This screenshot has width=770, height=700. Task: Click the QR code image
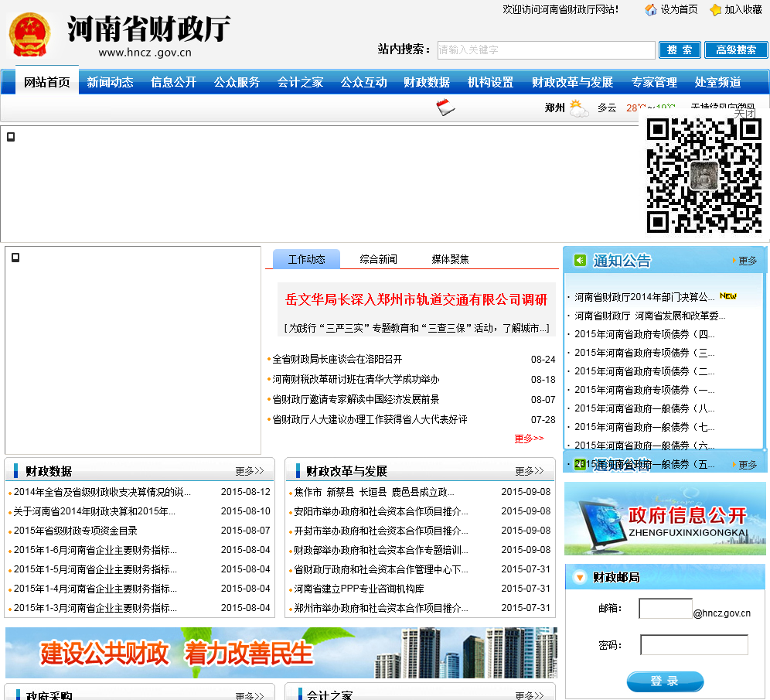704,176
